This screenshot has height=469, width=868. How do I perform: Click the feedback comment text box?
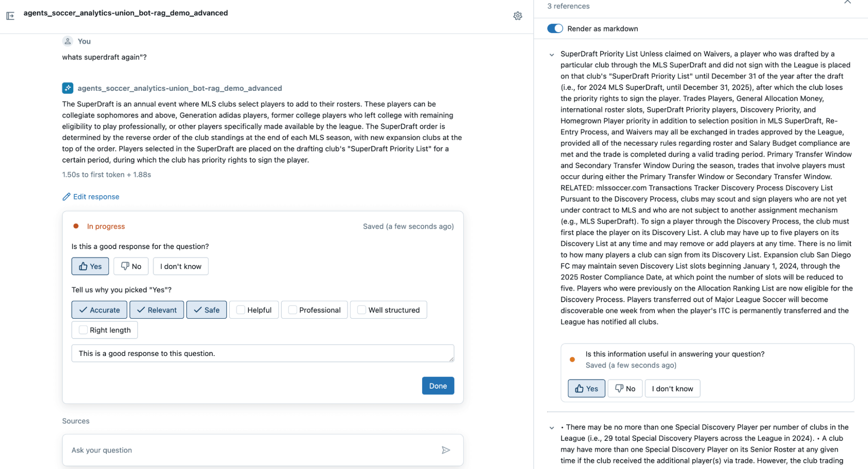[262, 353]
